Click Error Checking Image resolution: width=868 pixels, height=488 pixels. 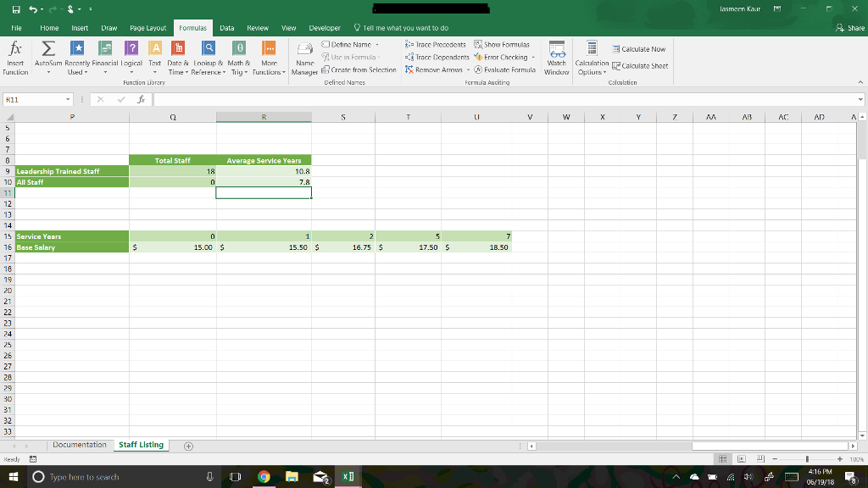point(501,57)
